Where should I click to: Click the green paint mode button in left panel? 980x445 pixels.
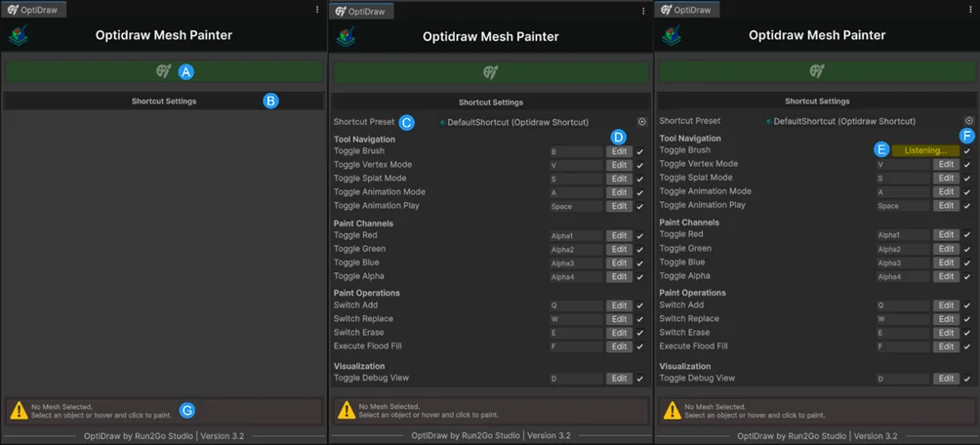tap(164, 72)
